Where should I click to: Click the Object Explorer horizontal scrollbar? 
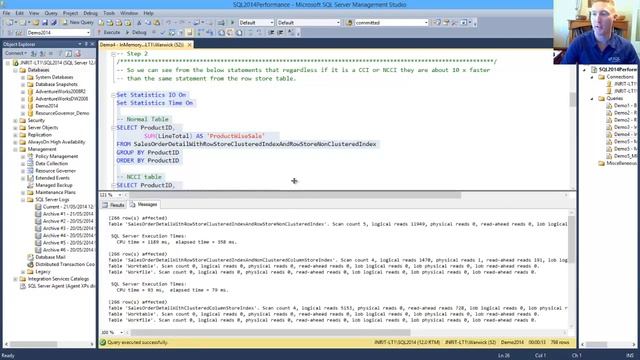coord(33,344)
